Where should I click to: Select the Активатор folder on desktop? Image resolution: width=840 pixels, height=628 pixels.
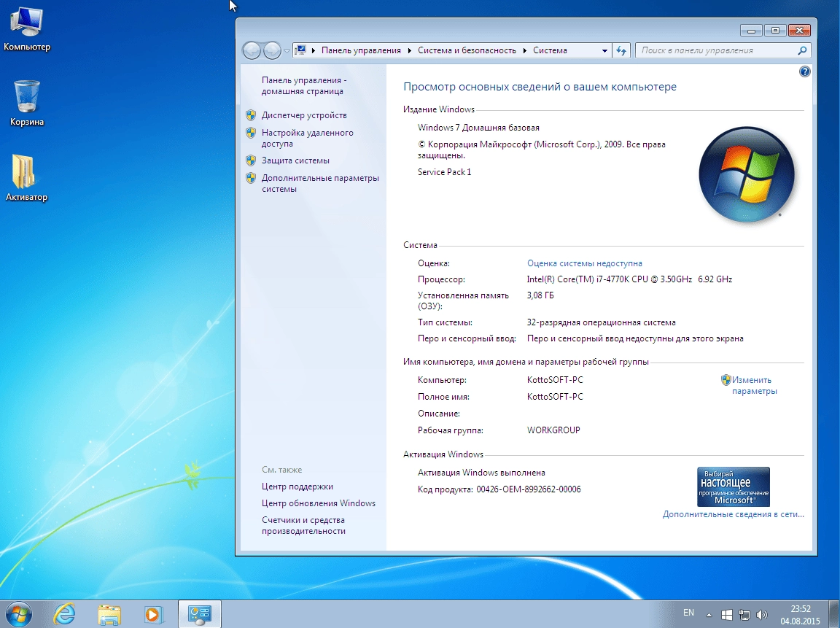click(x=26, y=178)
